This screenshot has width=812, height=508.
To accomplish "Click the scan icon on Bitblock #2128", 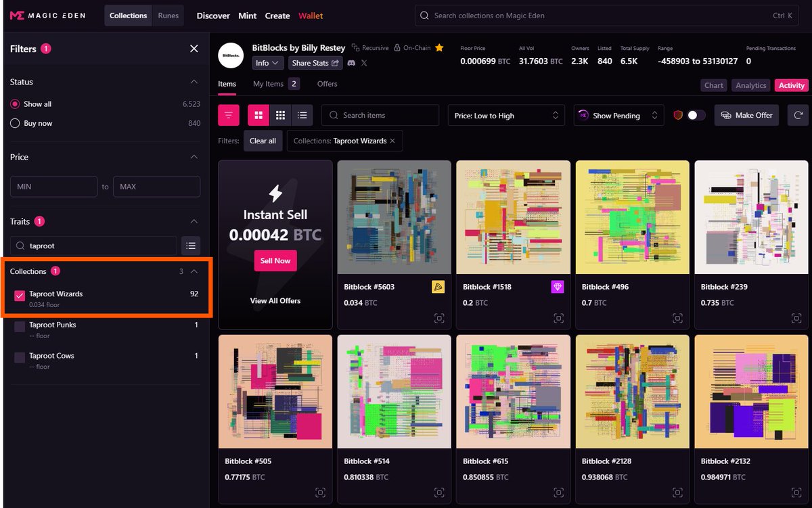I will tap(677, 492).
